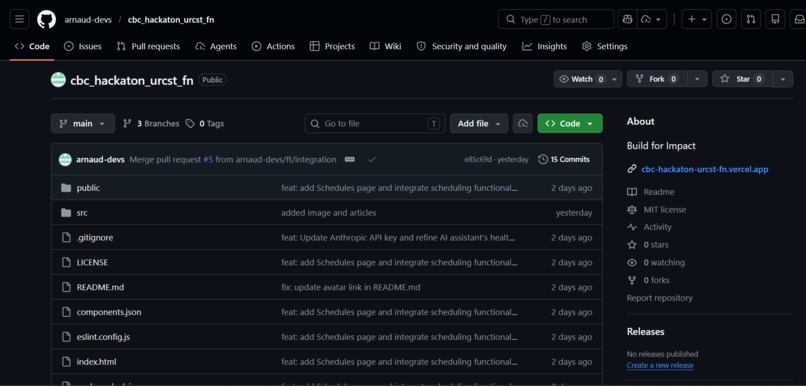This screenshot has height=386, width=806.
Task: Switch to the Security and quality tab
Action: click(461, 46)
